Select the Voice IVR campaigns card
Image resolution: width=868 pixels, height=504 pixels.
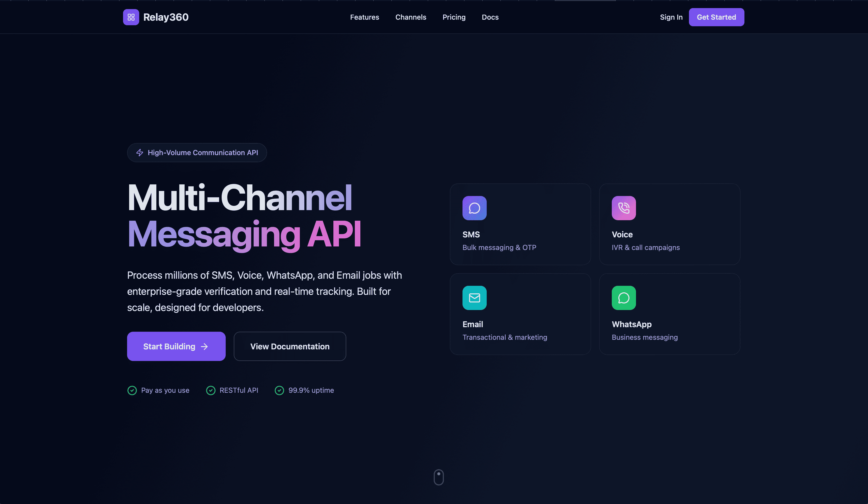click(x=669, y=224)
